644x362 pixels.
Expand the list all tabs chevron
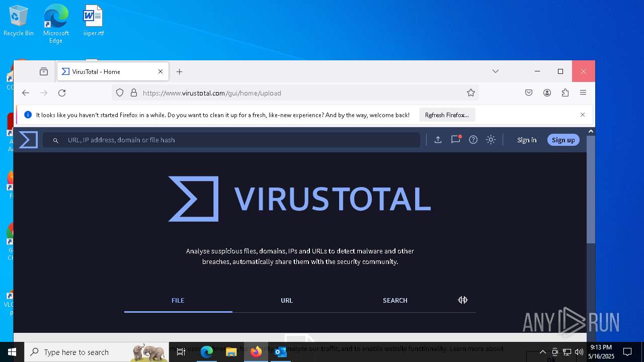click(x=496, y=71)
